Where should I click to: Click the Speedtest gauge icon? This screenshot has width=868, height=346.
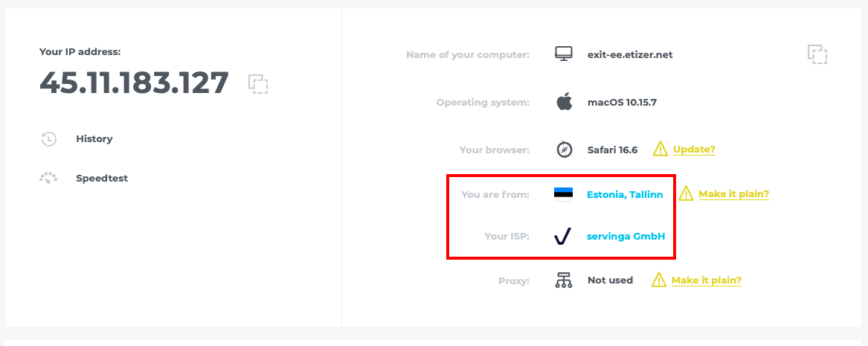pyautogui.click(x=48, y=179)
